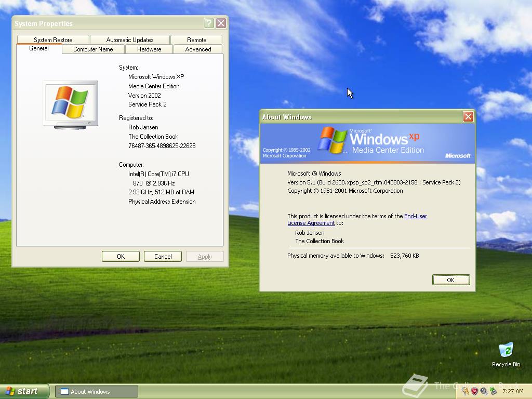Click the 'Intel(R) Core(TM) i7 CPU' text
This screenshot has width=532, height=399.
[158, 174]
